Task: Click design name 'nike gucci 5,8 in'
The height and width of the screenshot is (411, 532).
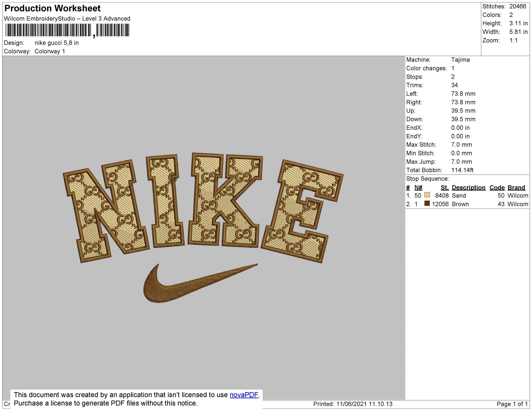Action: click(x=57, y=43)
